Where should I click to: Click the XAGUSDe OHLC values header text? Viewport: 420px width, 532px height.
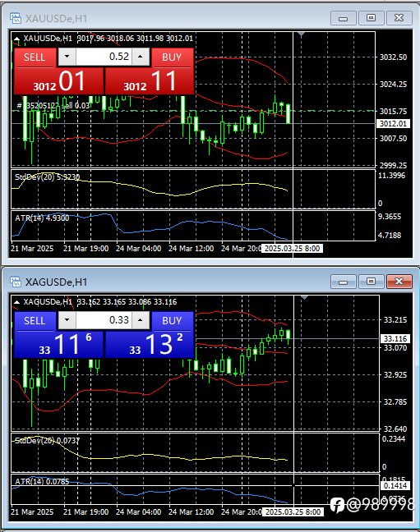click(127, 302)
